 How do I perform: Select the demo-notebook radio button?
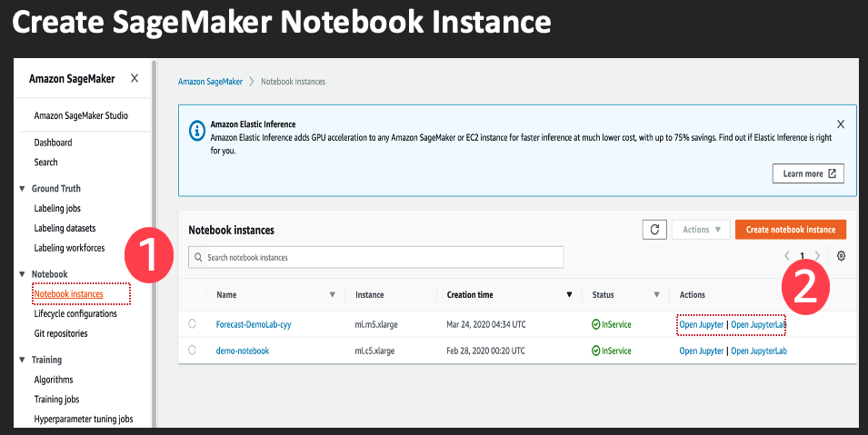(192, 350)
